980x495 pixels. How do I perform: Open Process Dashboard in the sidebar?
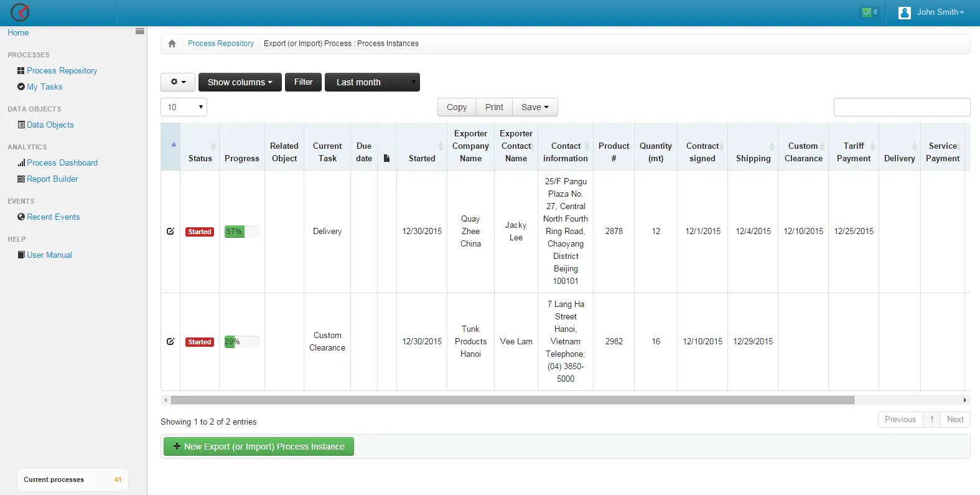(62, 163)
